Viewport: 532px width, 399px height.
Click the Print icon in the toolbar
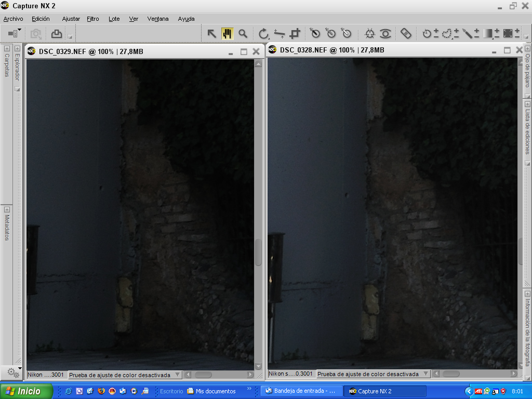click(57, 34)
